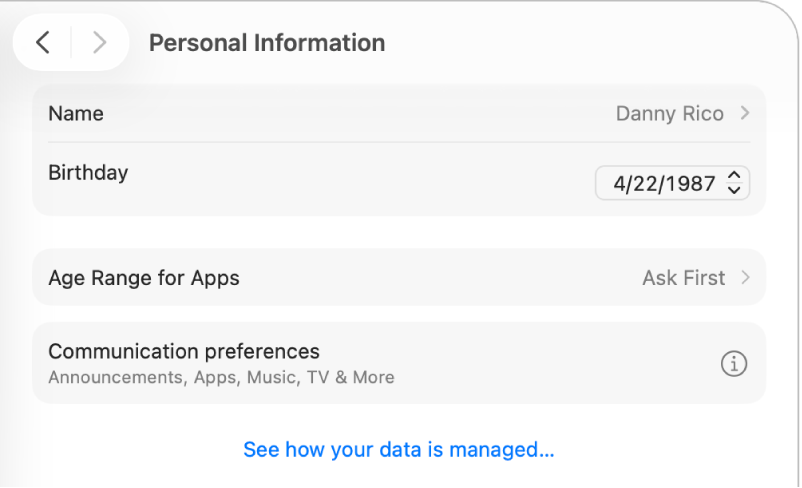Image resolution: width=802 pixels, height=488 pixels.
Task: Click the Announcements, Apps, Music, TV & More subtitle
Action: (x=221, y=378)
